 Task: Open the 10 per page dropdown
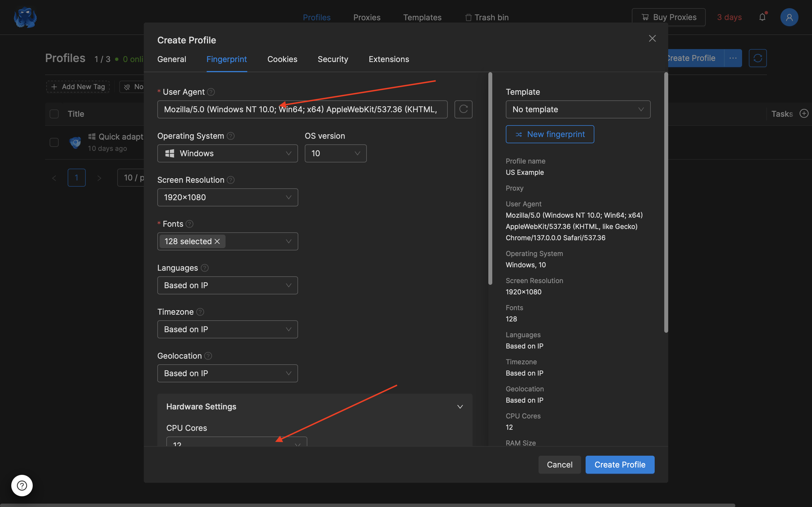click(131, 178)
